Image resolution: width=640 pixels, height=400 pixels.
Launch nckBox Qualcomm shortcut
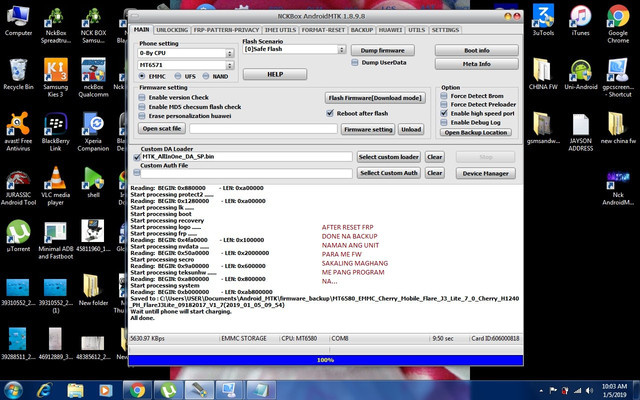(93, 78)
